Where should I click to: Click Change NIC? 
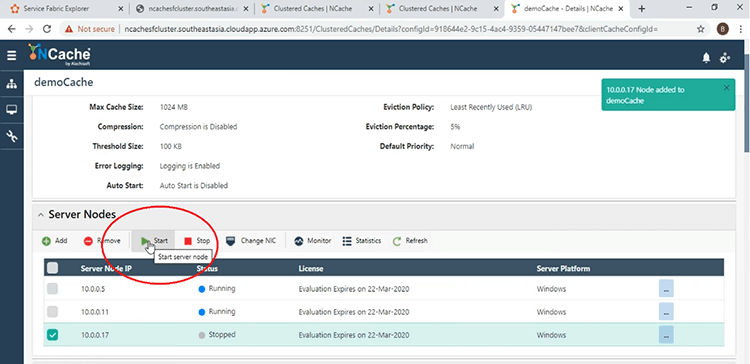coord(251,241)
